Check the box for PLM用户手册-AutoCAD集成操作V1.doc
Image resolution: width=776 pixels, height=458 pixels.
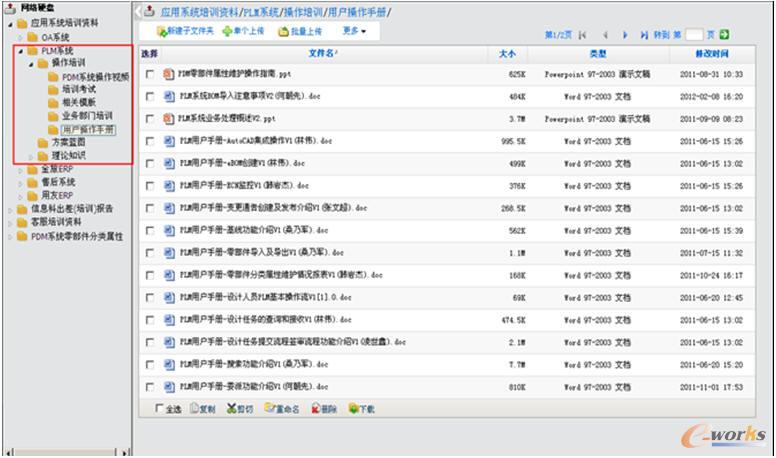tap(149, 141)
